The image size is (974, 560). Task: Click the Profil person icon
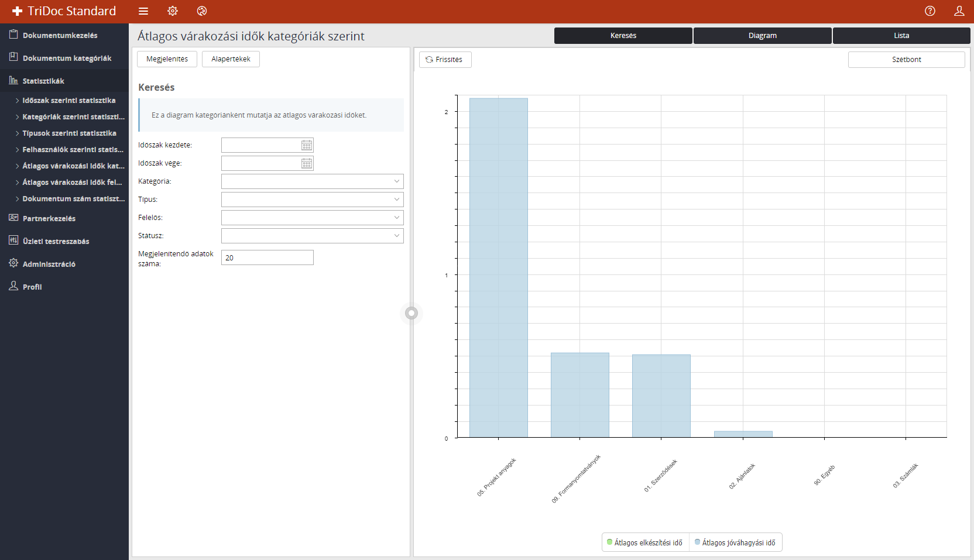pos(13,286)
